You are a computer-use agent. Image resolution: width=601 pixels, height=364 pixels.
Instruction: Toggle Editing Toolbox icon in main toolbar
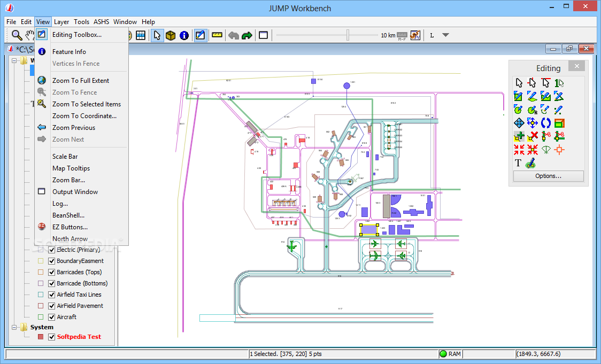(x=199, y=35)
